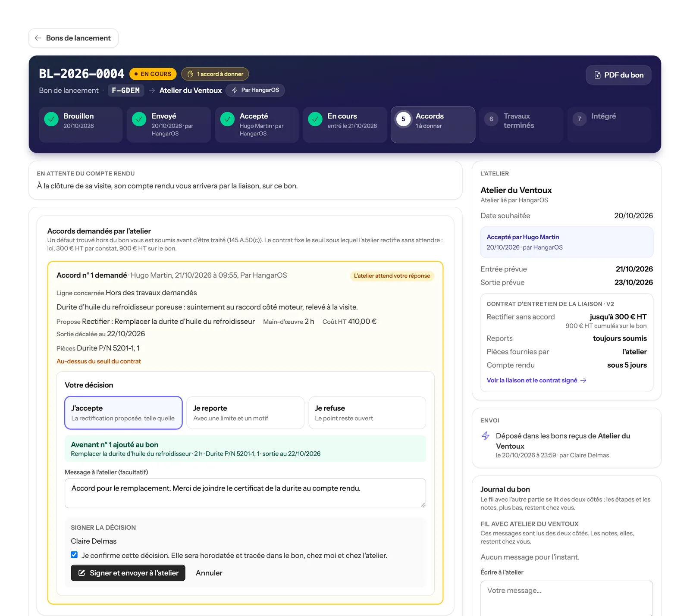Choose the Je refuse decision option
This screenshot has width=690, height=616.
coord(367,413)
